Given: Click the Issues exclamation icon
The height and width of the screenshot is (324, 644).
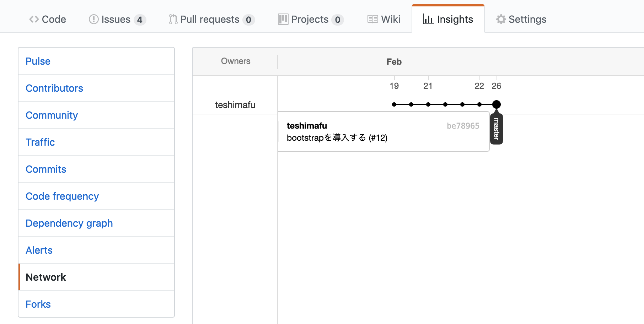Looking at the screenshot, I should (x=93, y=19).
